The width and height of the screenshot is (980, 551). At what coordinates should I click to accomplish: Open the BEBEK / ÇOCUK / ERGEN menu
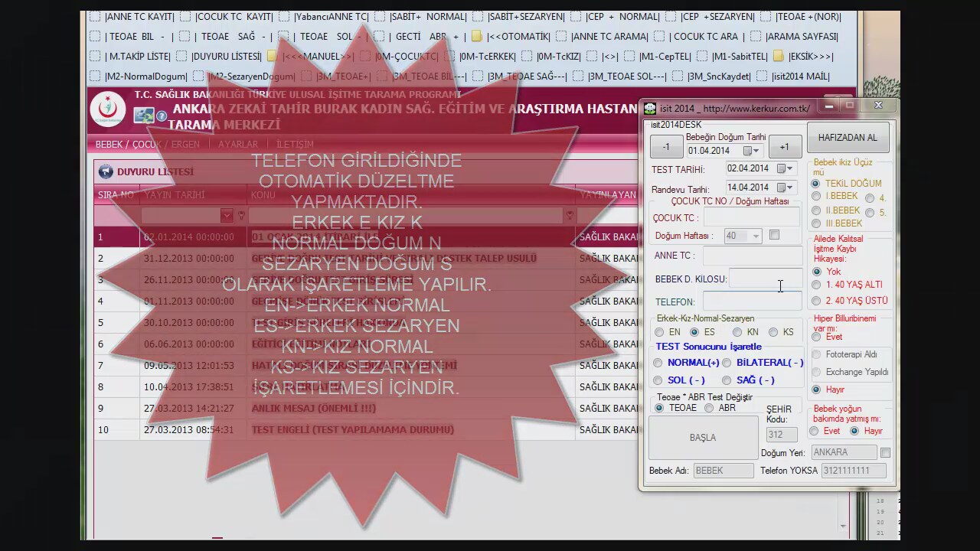(148, 144)
